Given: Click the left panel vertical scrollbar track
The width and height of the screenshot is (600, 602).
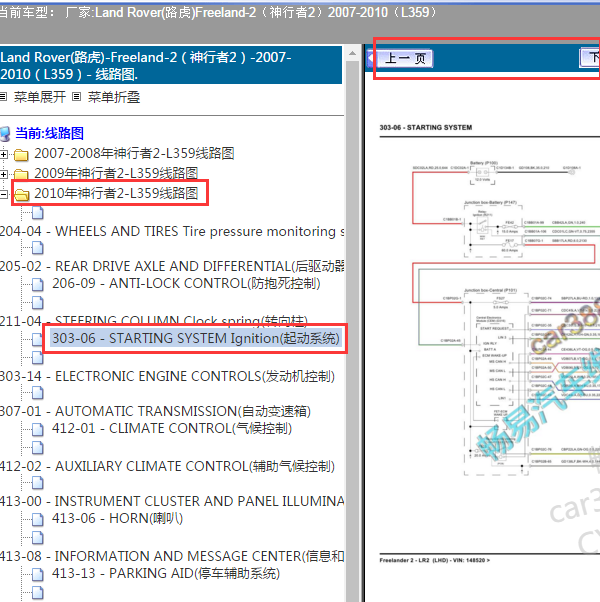Looking at the screenshot, I should tap(352, 331).
